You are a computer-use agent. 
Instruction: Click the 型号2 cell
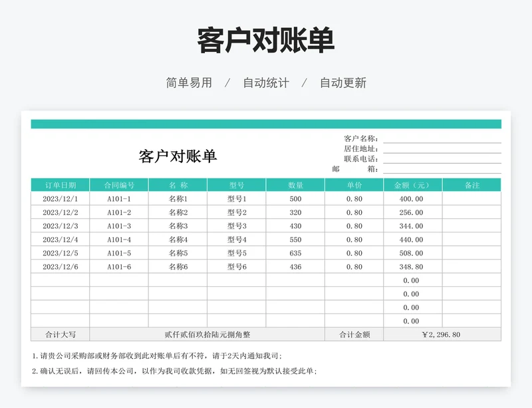click(237, 212)
